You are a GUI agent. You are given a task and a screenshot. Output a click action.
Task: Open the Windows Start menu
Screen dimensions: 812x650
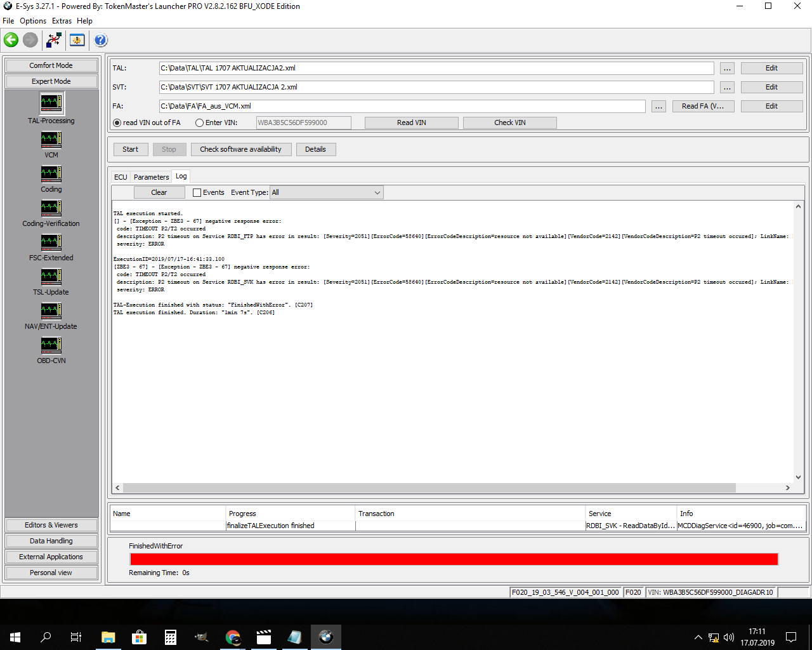point(15,637)
